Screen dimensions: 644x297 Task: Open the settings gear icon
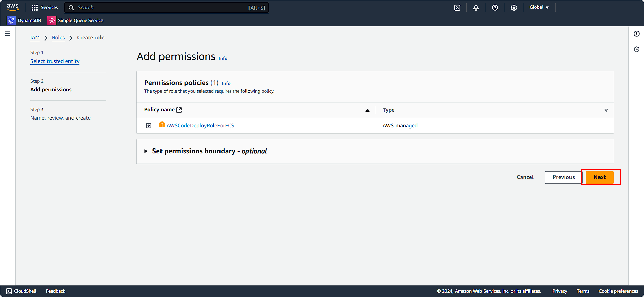pyautogui.click(x=514, y=7)
